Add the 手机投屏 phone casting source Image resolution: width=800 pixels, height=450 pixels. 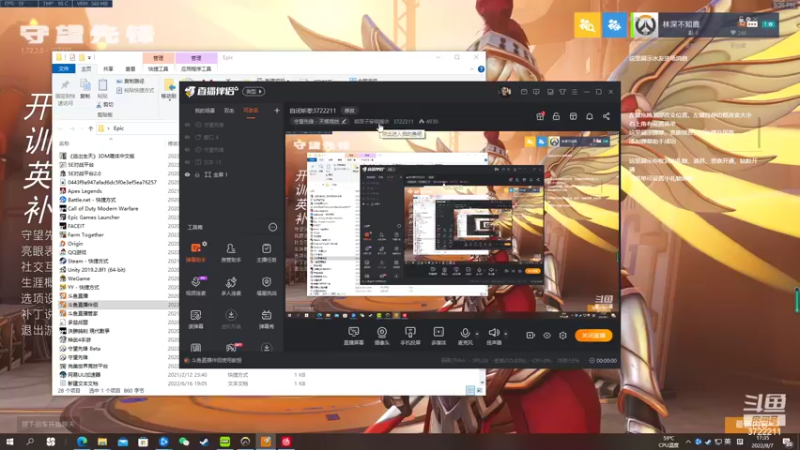tap(410, 336)
